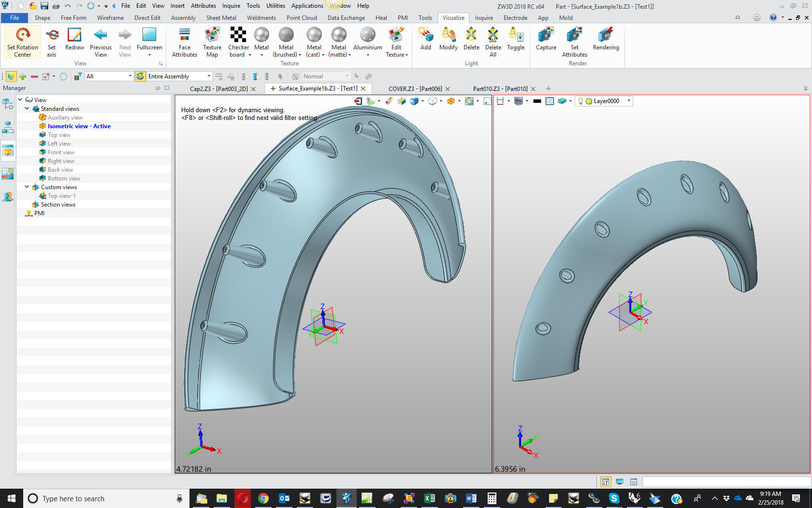Screen dimensions: 812x508
Task: Go back to the Previous View
Action: coord(101,42)
